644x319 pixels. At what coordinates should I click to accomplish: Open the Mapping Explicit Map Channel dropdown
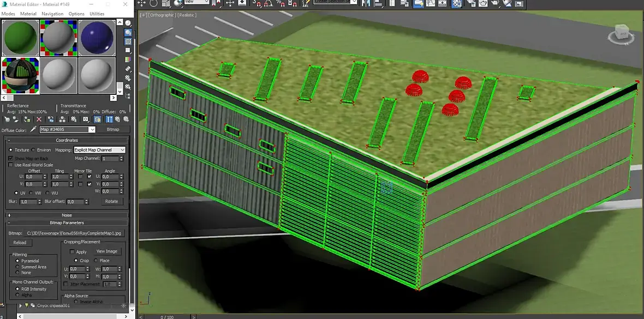click(99, 150)
